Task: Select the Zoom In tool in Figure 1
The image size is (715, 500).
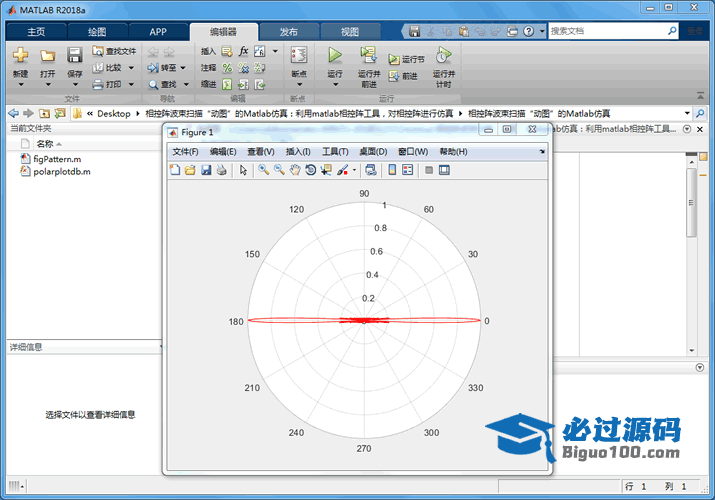Action: click(264, 170)
